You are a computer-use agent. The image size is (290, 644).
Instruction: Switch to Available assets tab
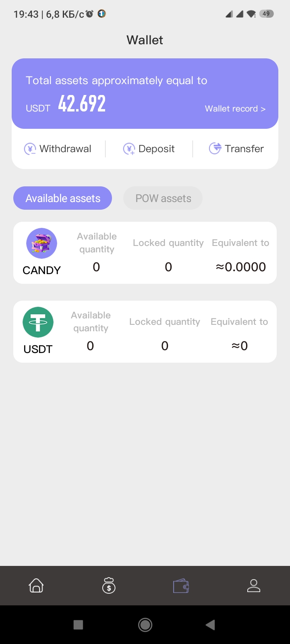[63, 198]
